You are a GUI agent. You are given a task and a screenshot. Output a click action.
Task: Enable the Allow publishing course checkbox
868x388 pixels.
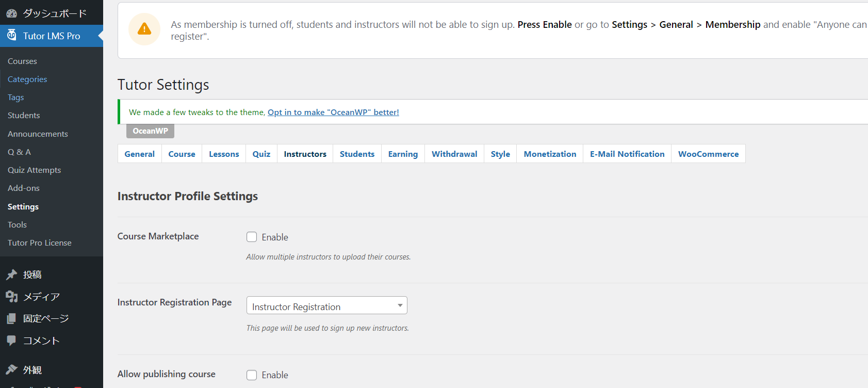(x=252, y=375)
